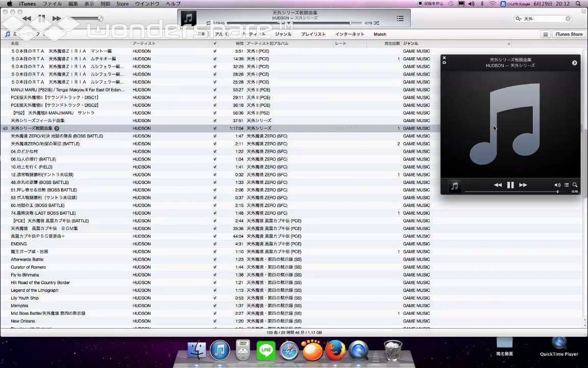Click the MiniPlayer progress bar
This screenshot has height=368, width=588.
tap(510, 192)
